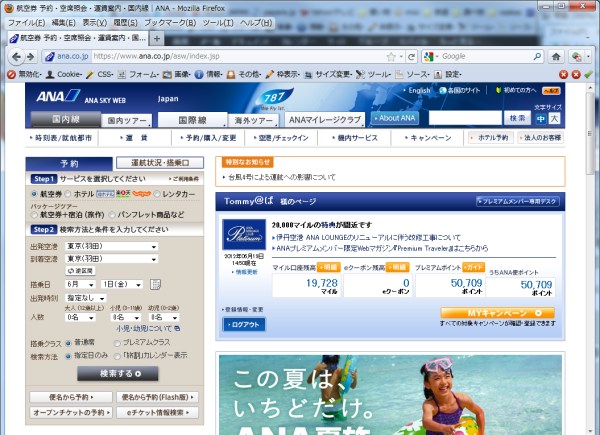The height and width of the screenshot is (435, 600).
Task: Open the ソース developer toolbar item
Action: (x=412, y=74)
